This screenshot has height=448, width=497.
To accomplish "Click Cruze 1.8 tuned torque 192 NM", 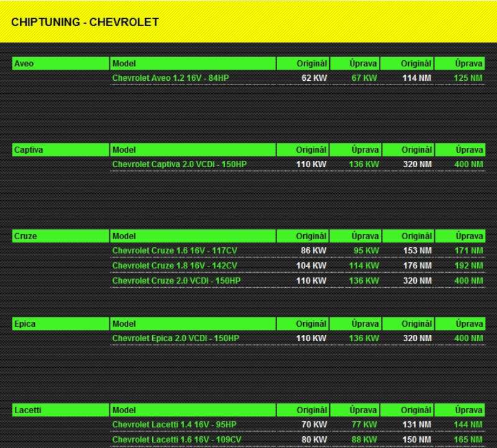I will pyautogui.click(x=469, y=265).
